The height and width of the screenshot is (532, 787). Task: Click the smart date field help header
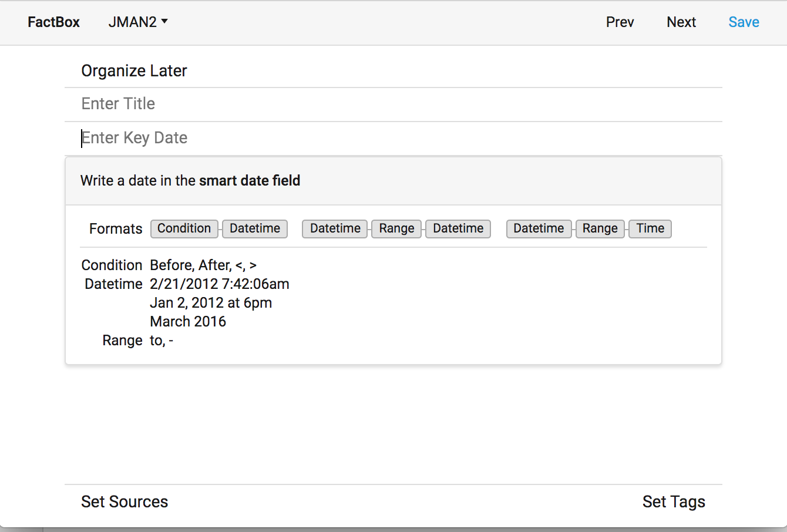coord(190,181)
